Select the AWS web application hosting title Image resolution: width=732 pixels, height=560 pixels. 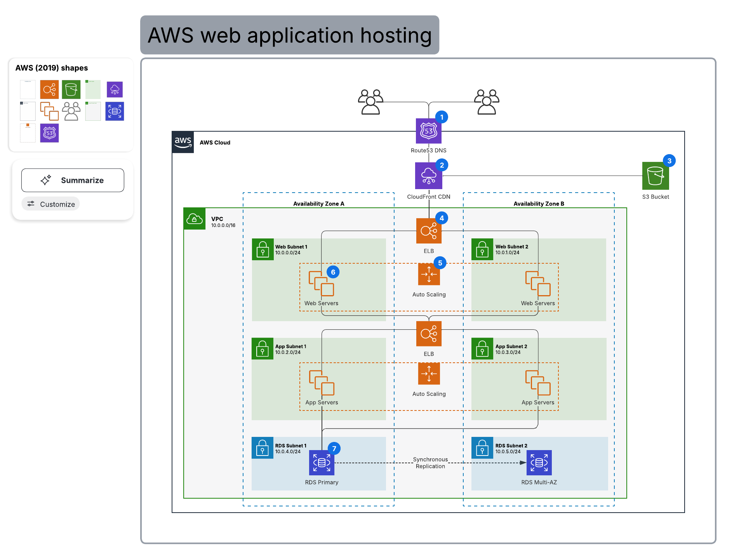[290, 35]
